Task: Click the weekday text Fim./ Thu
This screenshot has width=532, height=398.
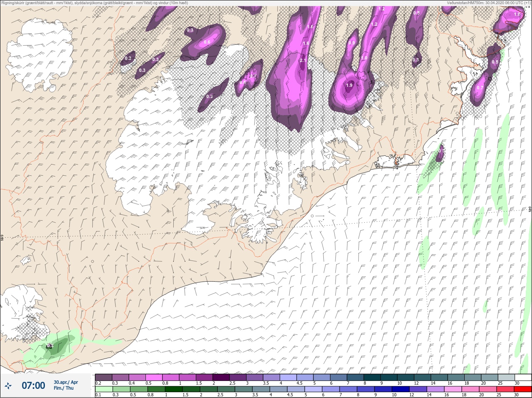Action: tap(64, 388)
